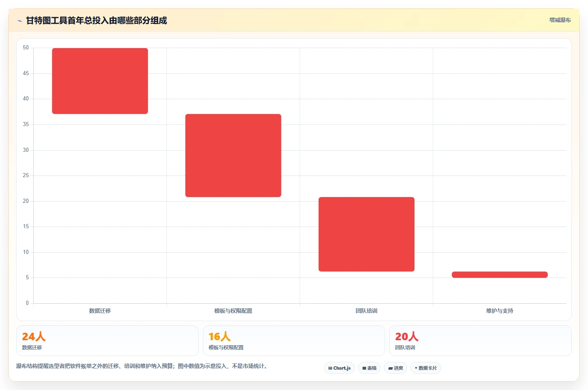
Task: Click the y-axis value 35
Action: pyautogui.click(x=26, y=124)
